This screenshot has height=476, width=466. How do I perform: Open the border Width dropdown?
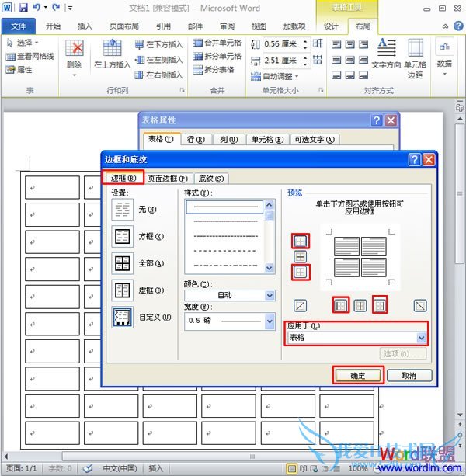[270, 321]
